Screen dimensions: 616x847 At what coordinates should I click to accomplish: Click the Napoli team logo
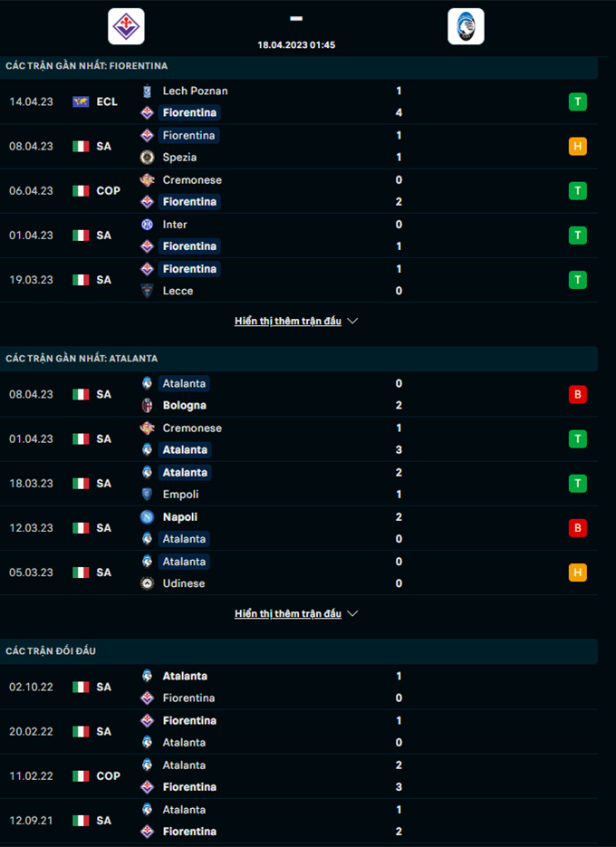(147, 517)
